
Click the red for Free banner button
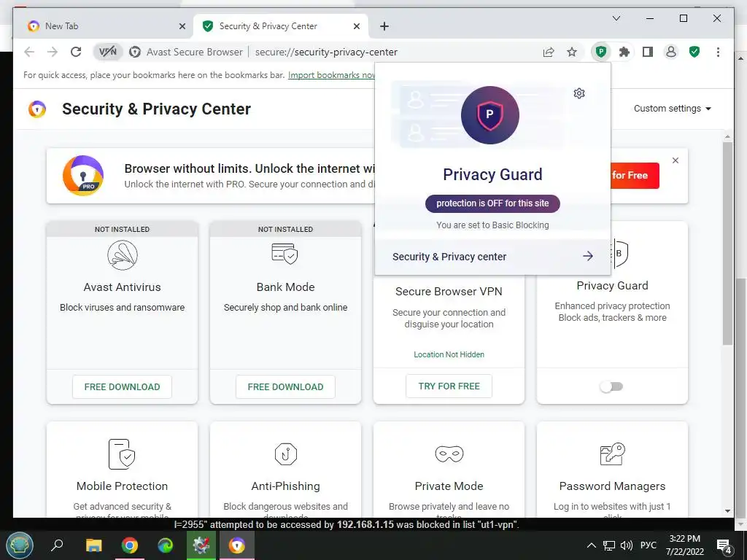click(635, 175)
